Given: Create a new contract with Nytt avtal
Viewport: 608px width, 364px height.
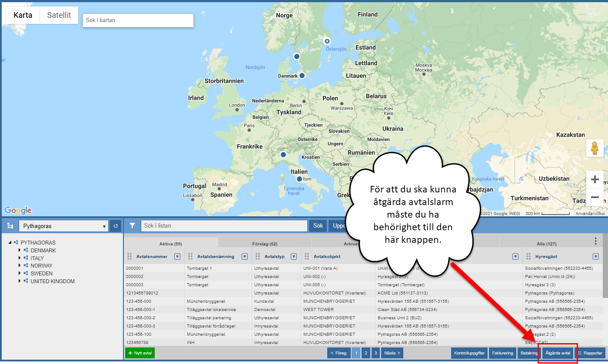Looking at the screenshot, I should tap(140, 353).
